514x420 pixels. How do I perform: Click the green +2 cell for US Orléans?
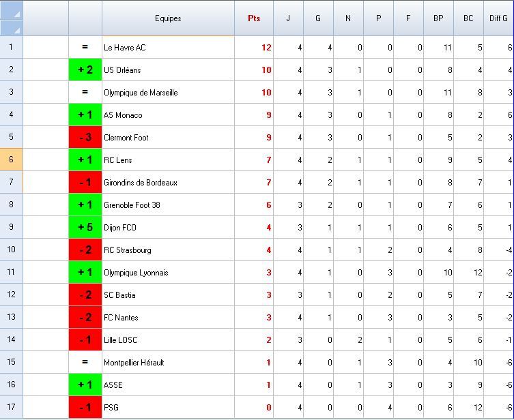point(85,70)
